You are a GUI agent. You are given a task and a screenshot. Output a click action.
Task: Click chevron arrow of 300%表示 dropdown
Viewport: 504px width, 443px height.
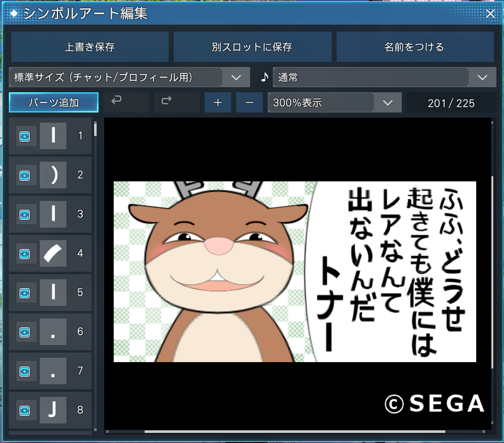[388, 103]
